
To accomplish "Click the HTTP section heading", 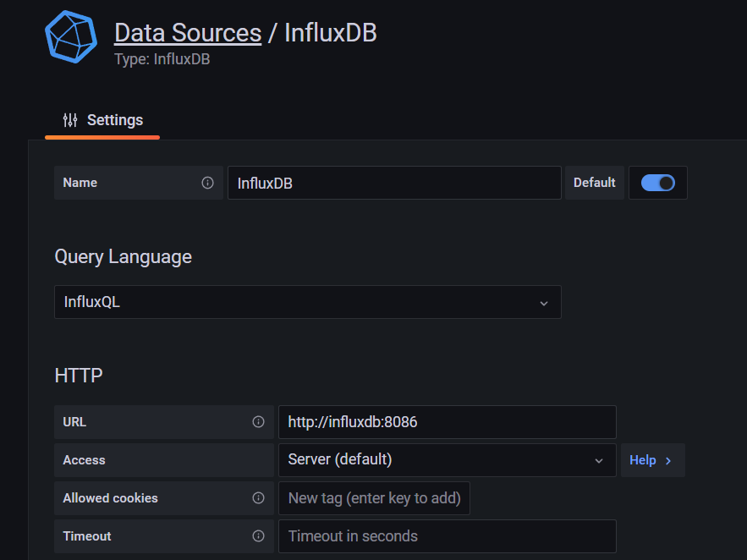I will coord(79,376).
